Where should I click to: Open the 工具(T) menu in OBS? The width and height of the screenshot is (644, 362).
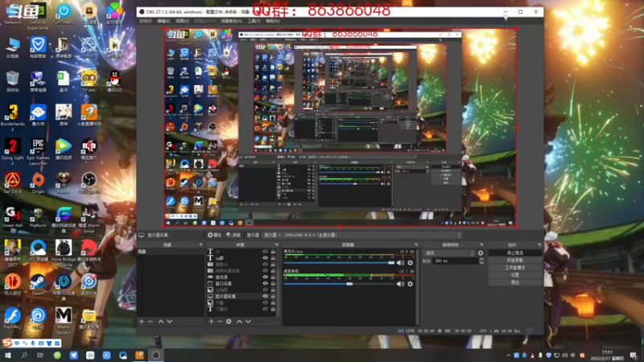pyautogui.click(x=254, y=21)
